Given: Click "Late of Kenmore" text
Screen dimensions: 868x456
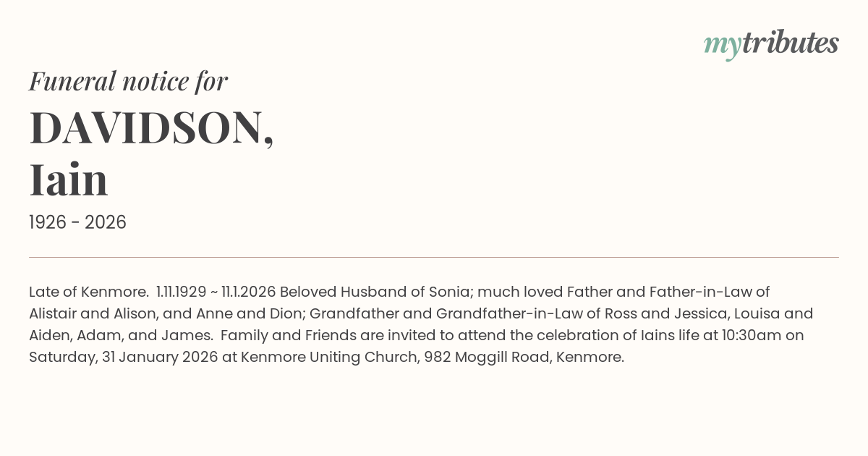Looking at the screenshot, I should pyautogui.click(x=88, y=292).
